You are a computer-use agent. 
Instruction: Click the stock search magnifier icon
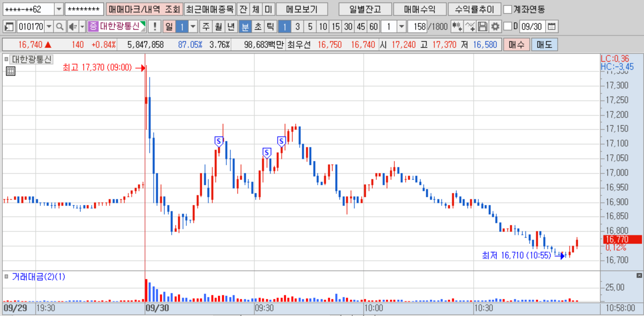click(x=60, y=27)
